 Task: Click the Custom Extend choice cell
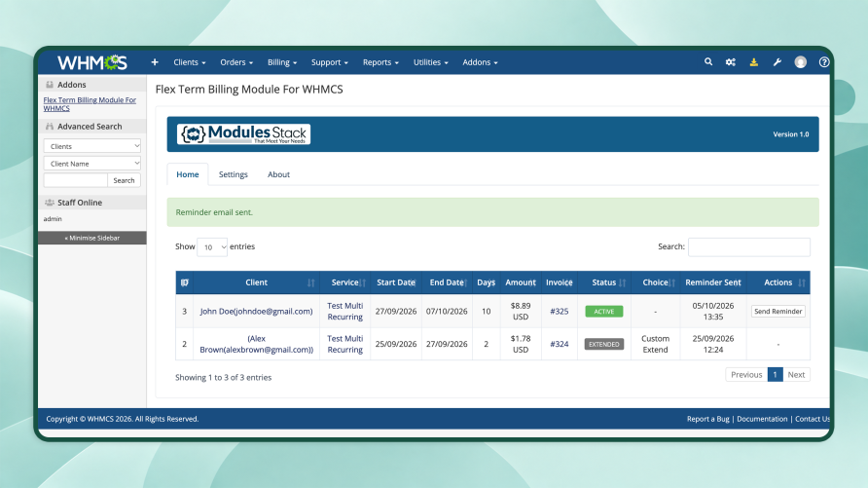click(656, 344)
